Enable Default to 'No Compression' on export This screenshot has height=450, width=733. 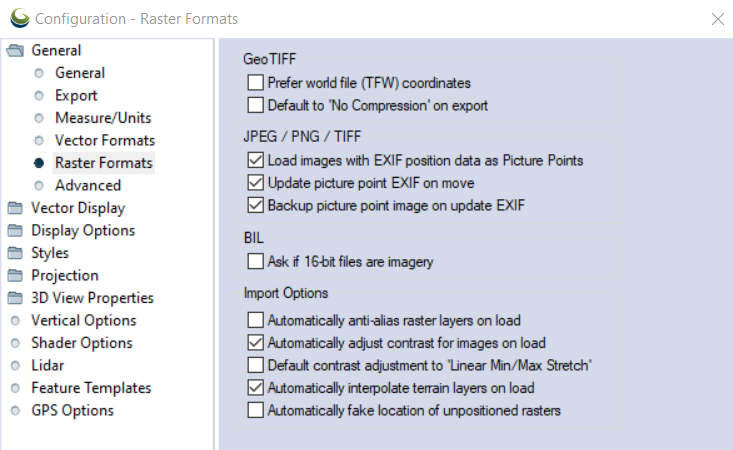click(x=255, y=105)
